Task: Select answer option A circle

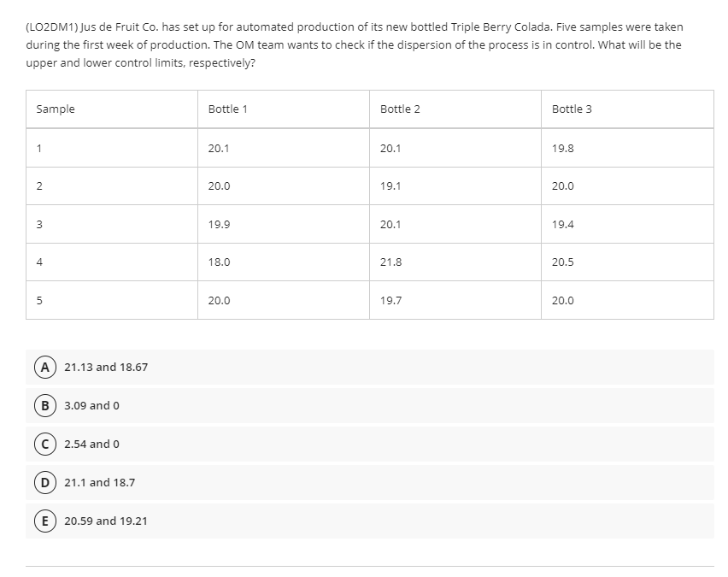Action: (x=44, y=367)
